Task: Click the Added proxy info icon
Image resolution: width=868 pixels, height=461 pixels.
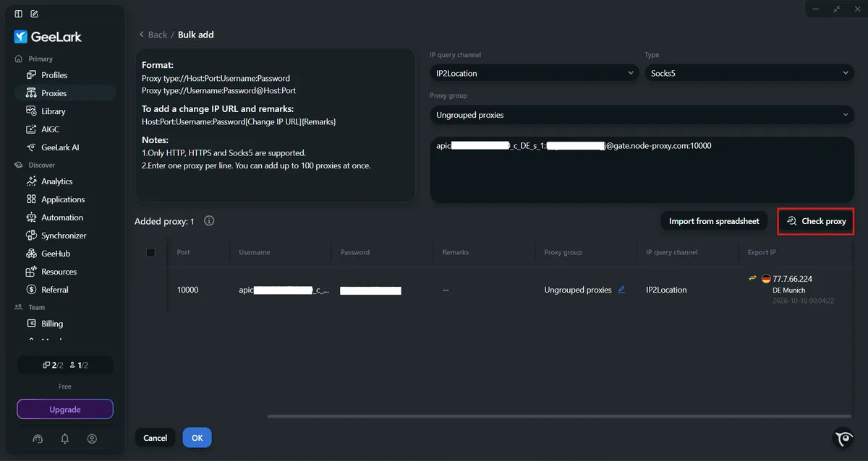Action: tap(209, 221)
